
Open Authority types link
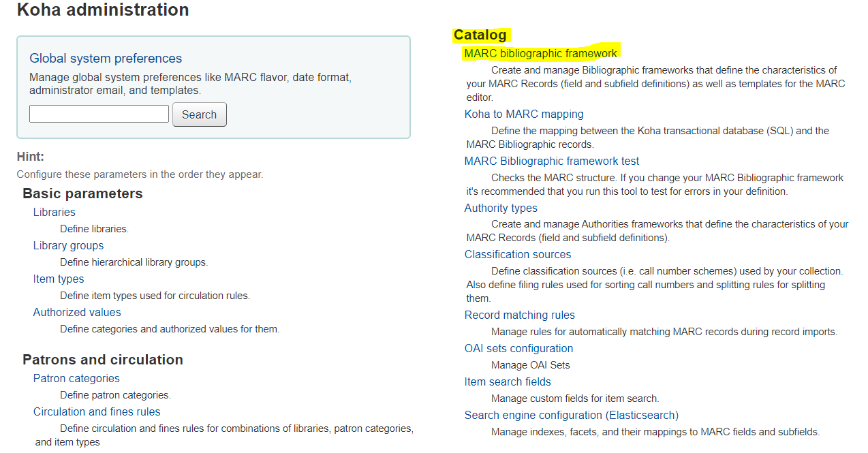pyautogui.click(x=501, y=208)
